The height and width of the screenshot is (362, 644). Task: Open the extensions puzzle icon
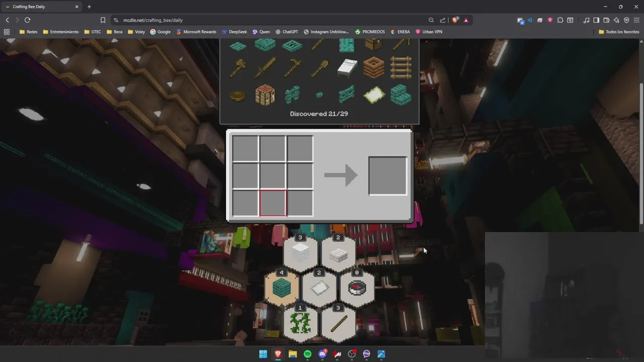[560, 20]
